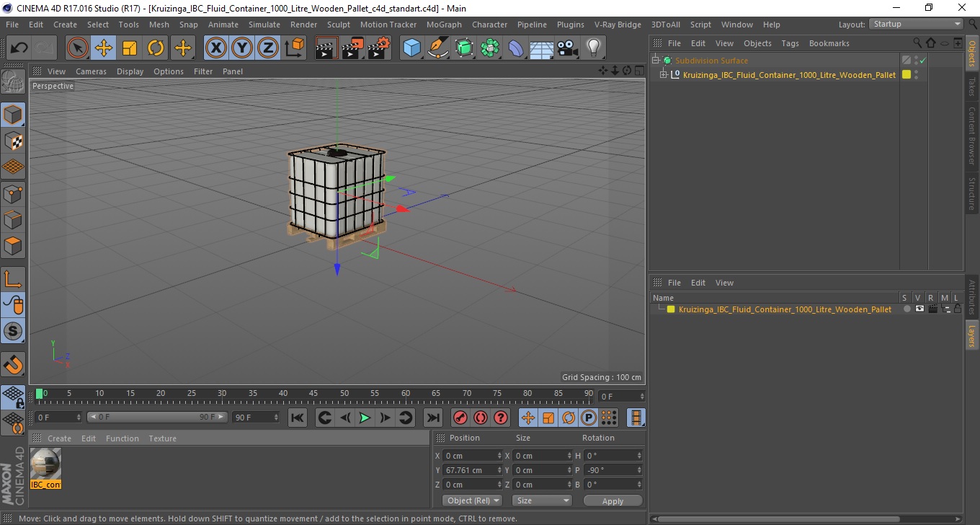
Task: Activate the Rotate tool
Action: pos(156,48)
